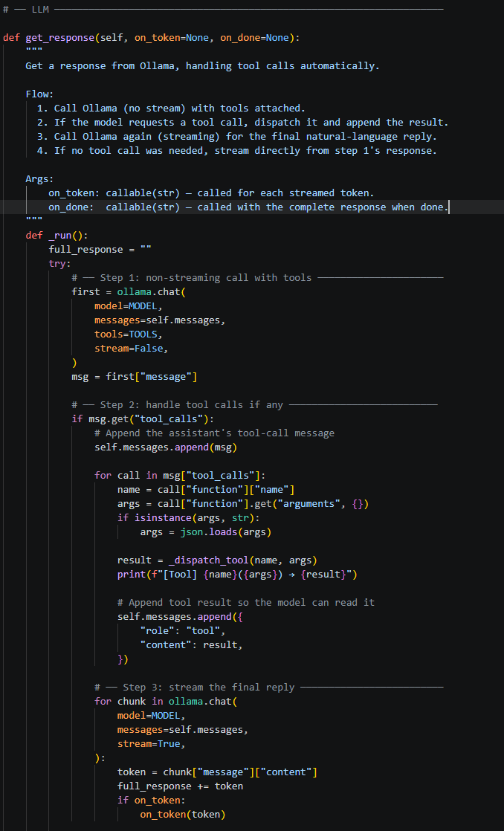Click the '"role": "tool",' dictionary entry
The height and width of the screenshot is (831, 504).
pyautogui.click(x=183, y=630)
